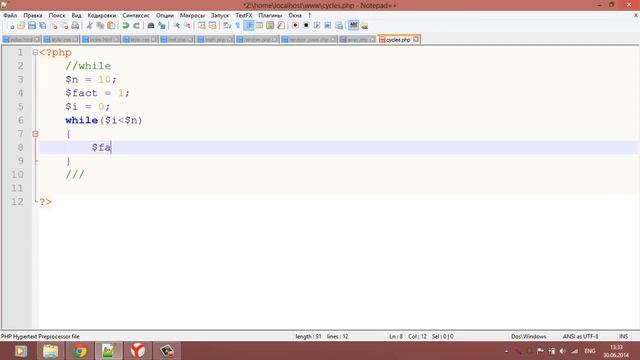Image resolution: width=640 pixels, height=360 pixels.
Task: Click the 'while($i<$n)' code line
Action: 104,120
